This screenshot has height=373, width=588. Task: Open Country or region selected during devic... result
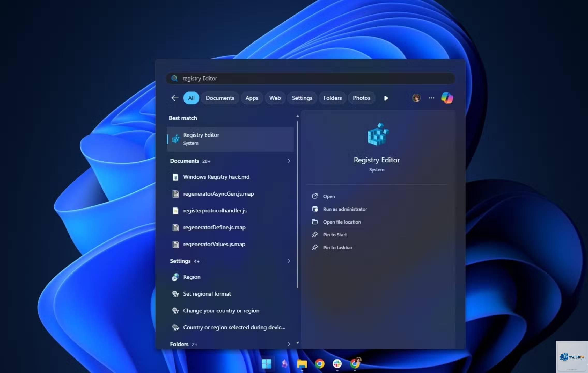tap(230, 327)
